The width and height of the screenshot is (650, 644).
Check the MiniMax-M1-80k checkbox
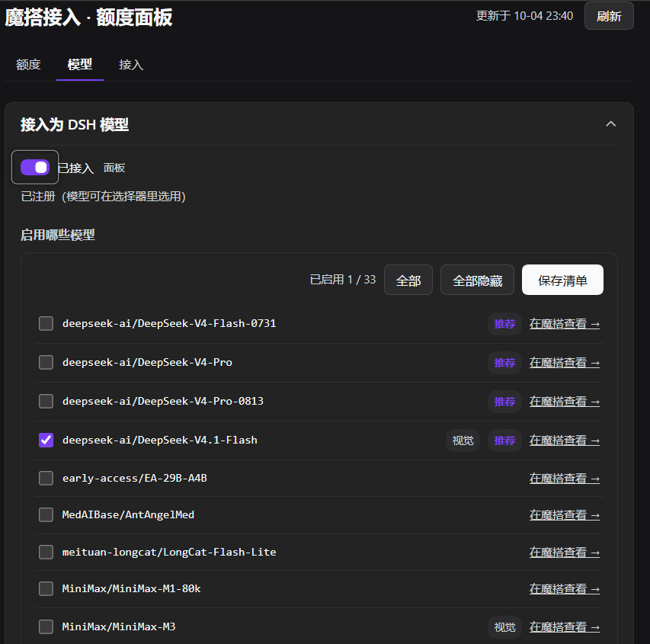(46, 589)
